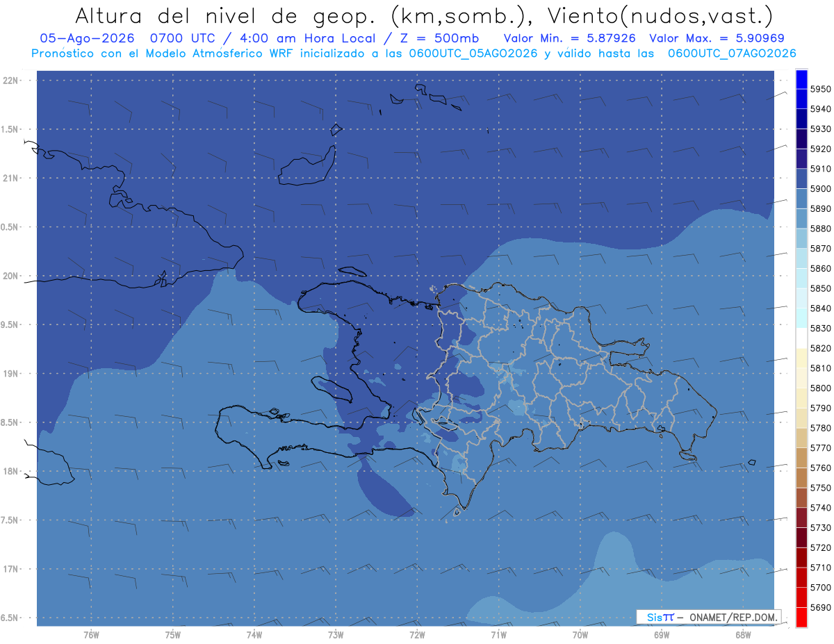Click the '5820' colorbar label
This screenshot has width=834, height=644.
[821, 348]
